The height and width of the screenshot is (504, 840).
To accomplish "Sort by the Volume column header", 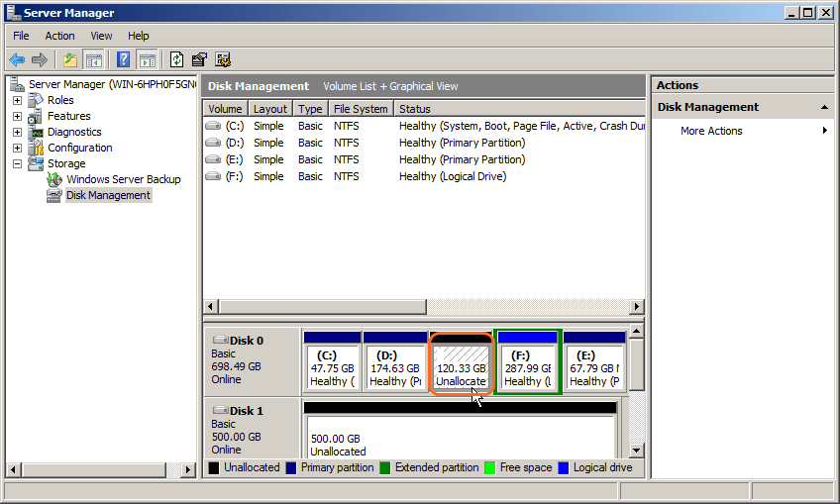I will click(x=226, y=109).
